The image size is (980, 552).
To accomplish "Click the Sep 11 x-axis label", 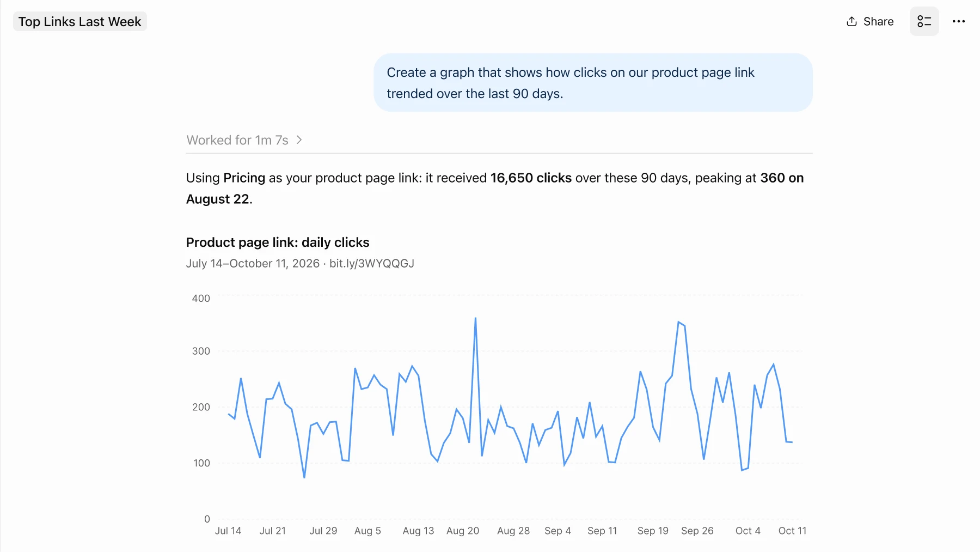I will coord(602,531).
